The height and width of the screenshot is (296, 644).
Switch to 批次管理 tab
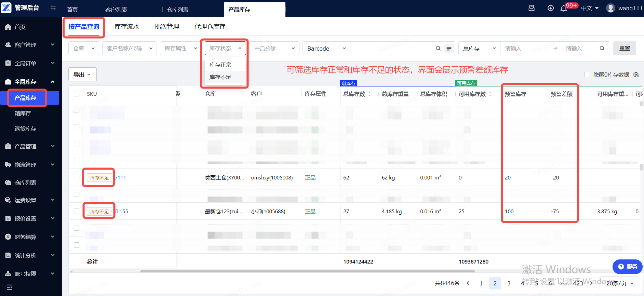[x=167, y=26]
